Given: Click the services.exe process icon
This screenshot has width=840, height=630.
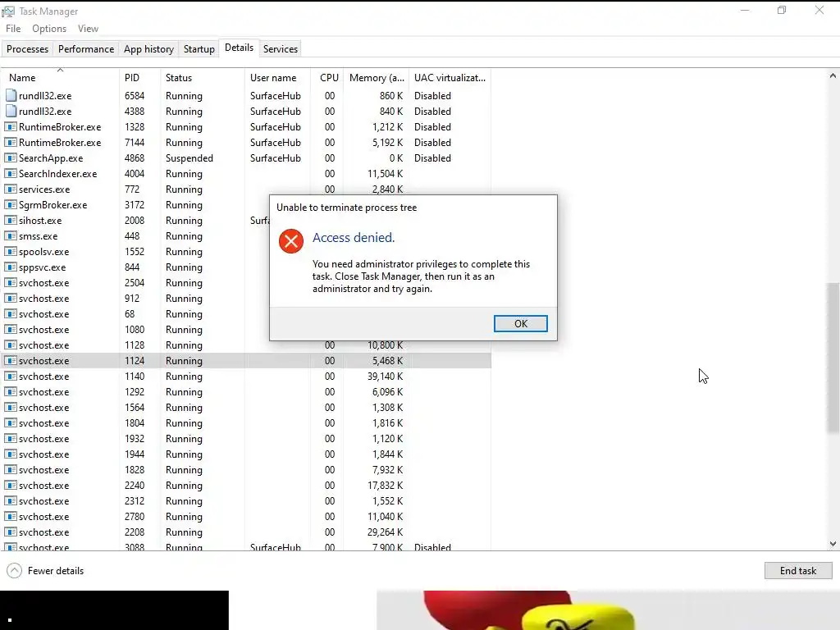Looking at the screenshot, I should pos(11,189).
